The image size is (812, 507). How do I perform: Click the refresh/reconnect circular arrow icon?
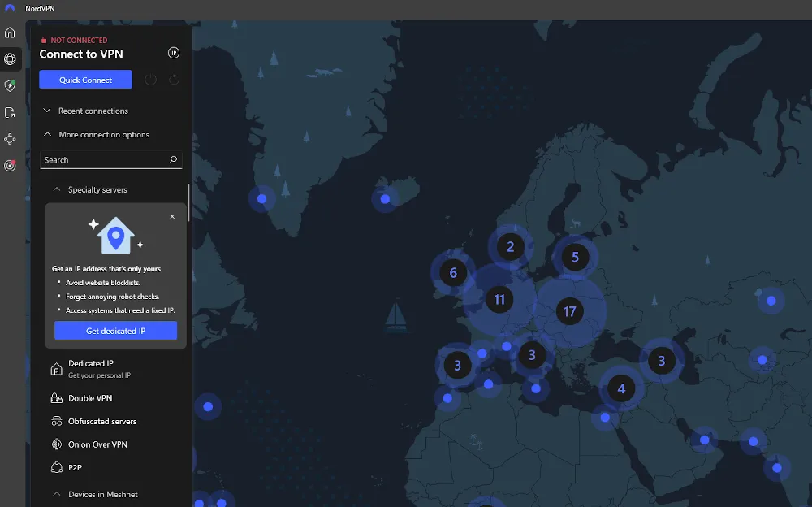pyautogui.click(x=174, y=80)
